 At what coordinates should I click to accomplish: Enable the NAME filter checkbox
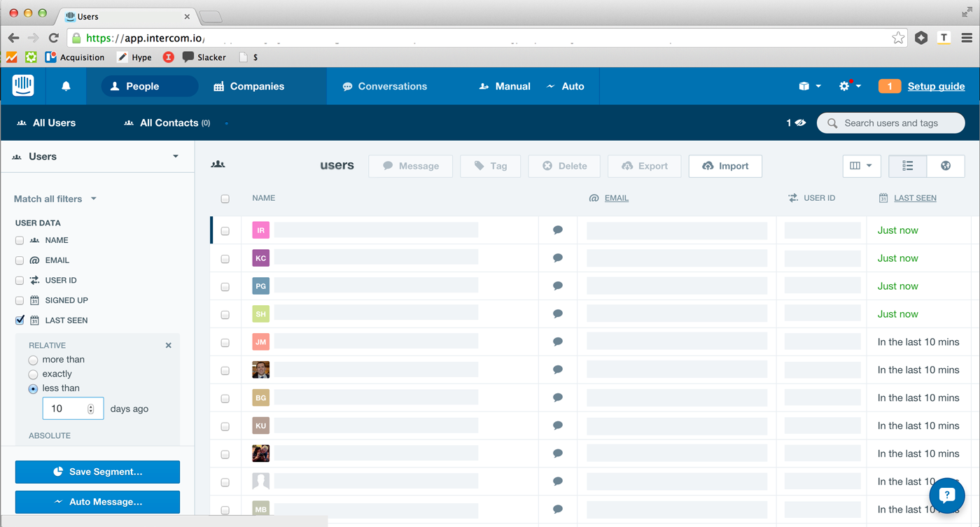tap(19, 240)
